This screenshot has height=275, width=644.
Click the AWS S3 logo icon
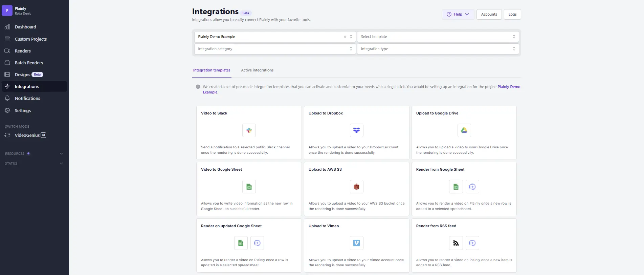click(356, 187)
